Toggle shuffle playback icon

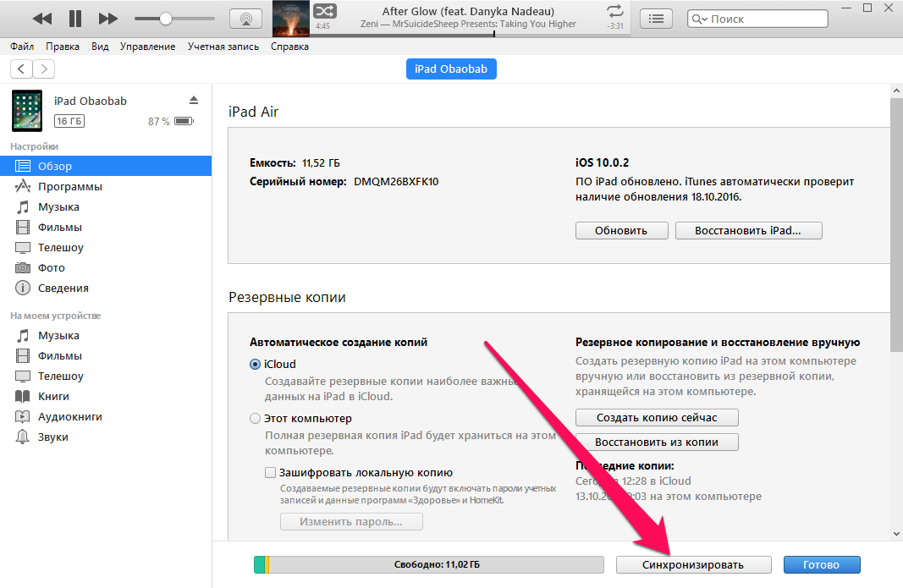pos(323,11)
